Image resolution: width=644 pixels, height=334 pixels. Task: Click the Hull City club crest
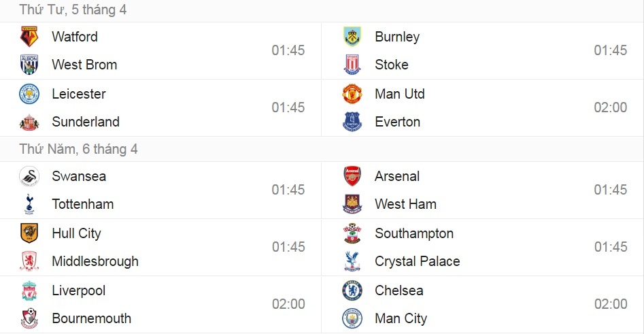(29, 233)
